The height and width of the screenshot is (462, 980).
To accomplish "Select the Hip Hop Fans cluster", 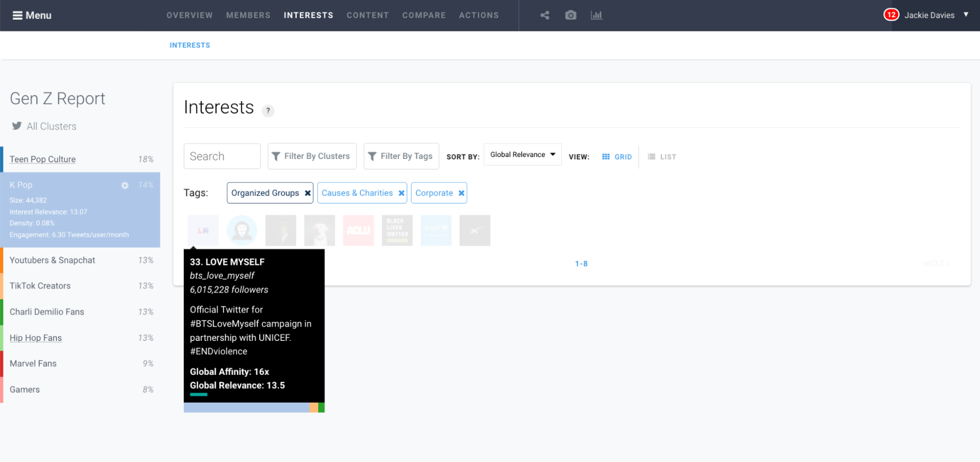I will click(80, 338).
